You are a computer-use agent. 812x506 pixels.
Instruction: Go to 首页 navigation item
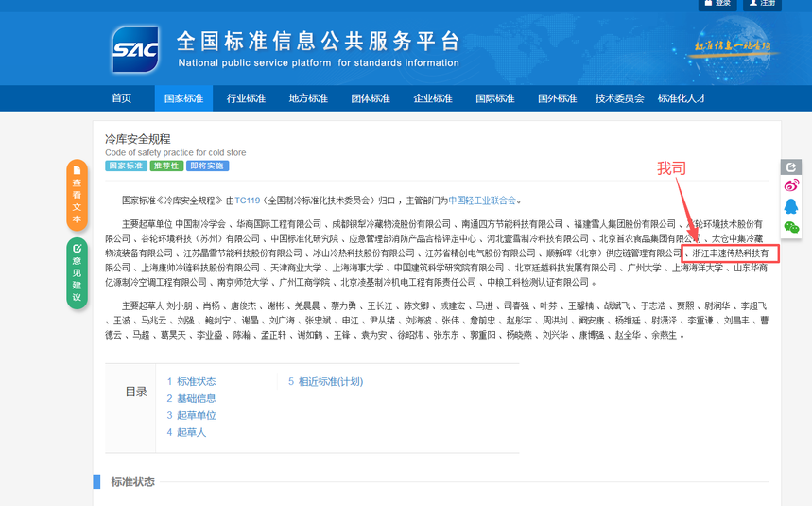(x=122, y=98)
